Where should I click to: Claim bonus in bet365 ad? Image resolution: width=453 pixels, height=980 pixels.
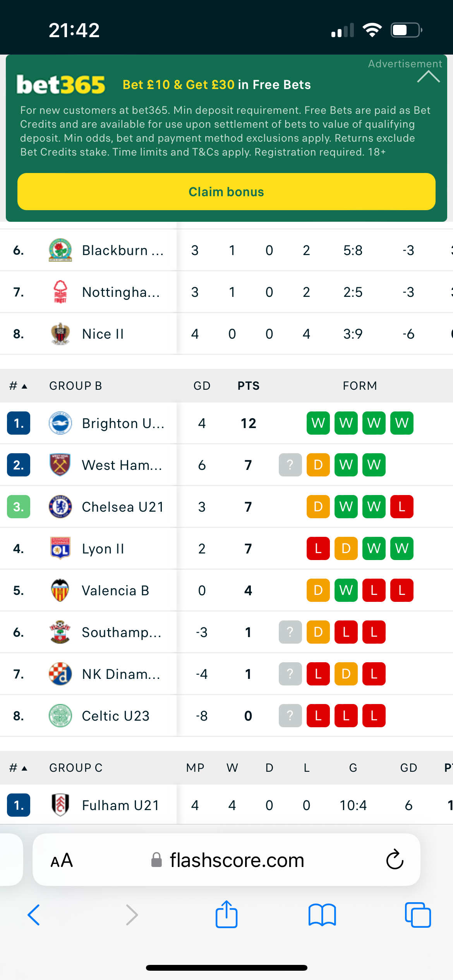pyautogui.click(x=226, y=192)
